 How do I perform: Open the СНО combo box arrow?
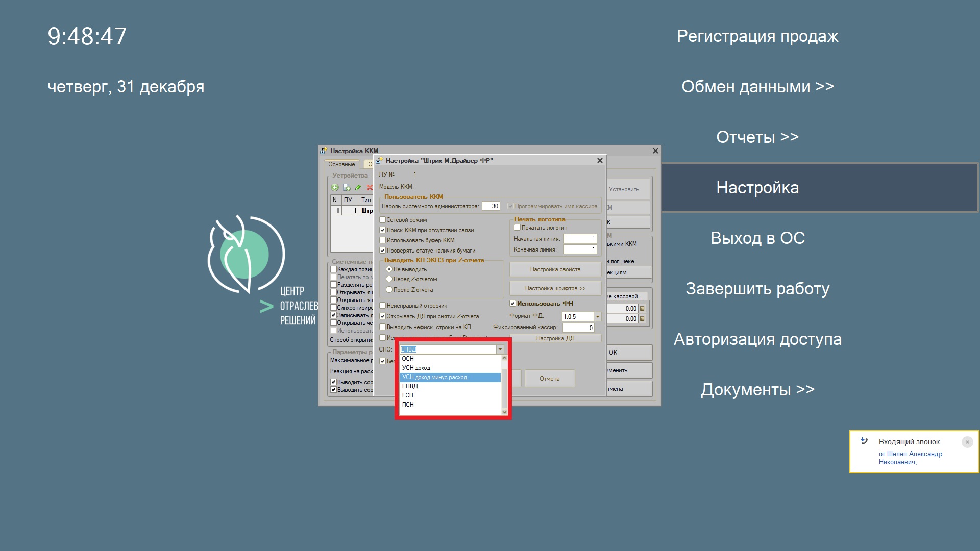[500, 349]
